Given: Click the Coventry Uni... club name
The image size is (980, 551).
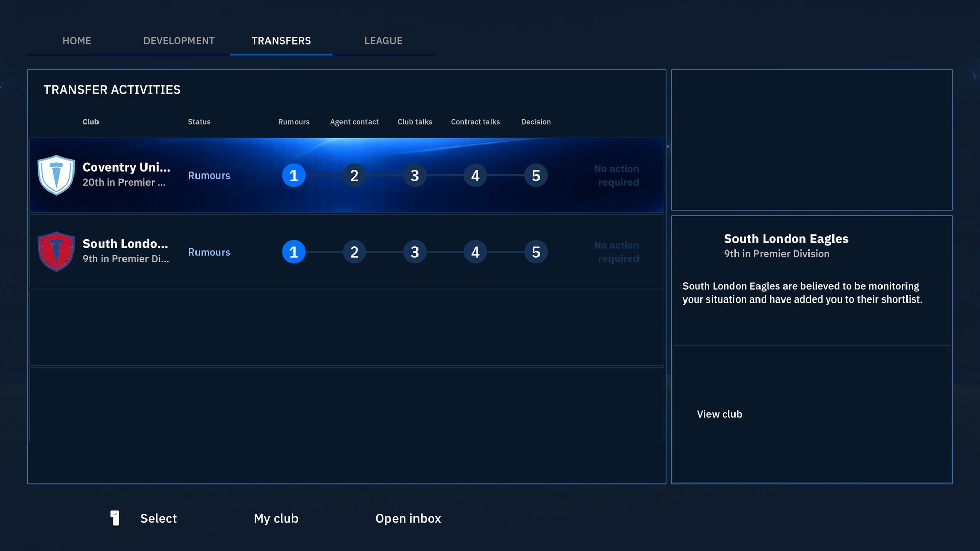Looking at the screenshot, I should [x=127, y=167].
